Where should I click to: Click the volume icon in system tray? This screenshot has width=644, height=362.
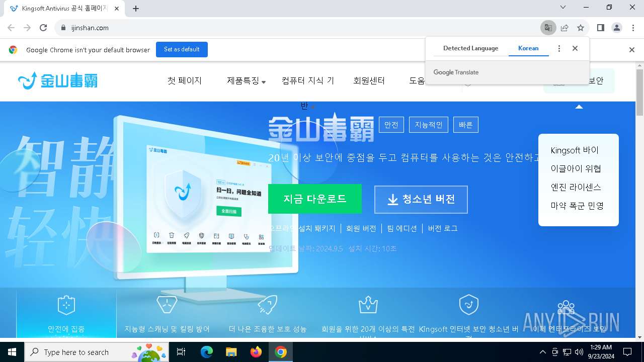point(579,352)
